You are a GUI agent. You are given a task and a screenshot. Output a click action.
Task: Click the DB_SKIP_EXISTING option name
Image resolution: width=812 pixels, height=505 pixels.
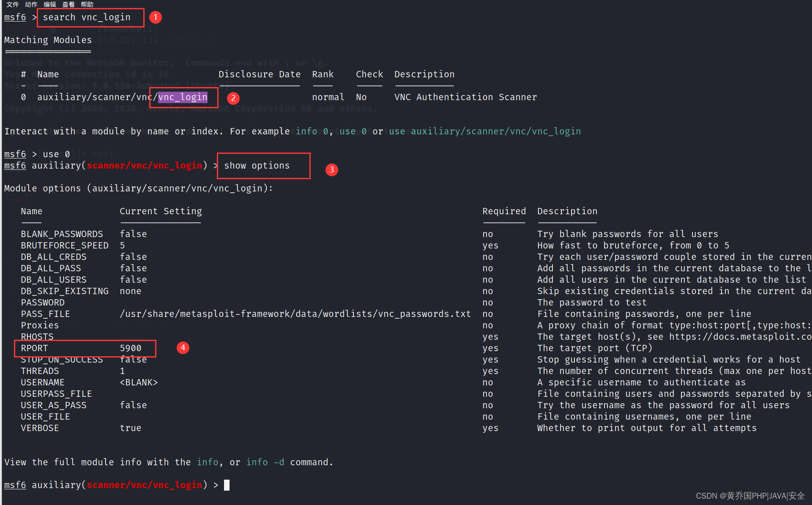[x=65, y=291]
